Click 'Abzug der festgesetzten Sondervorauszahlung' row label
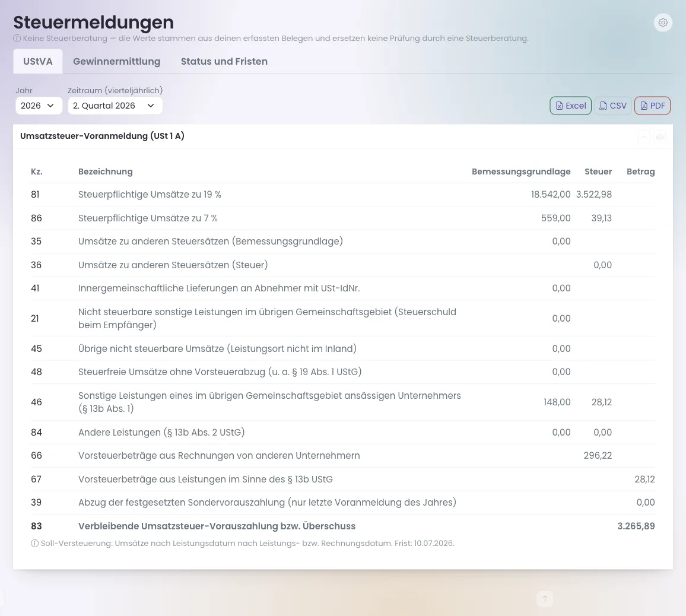 tap(267, 503)
